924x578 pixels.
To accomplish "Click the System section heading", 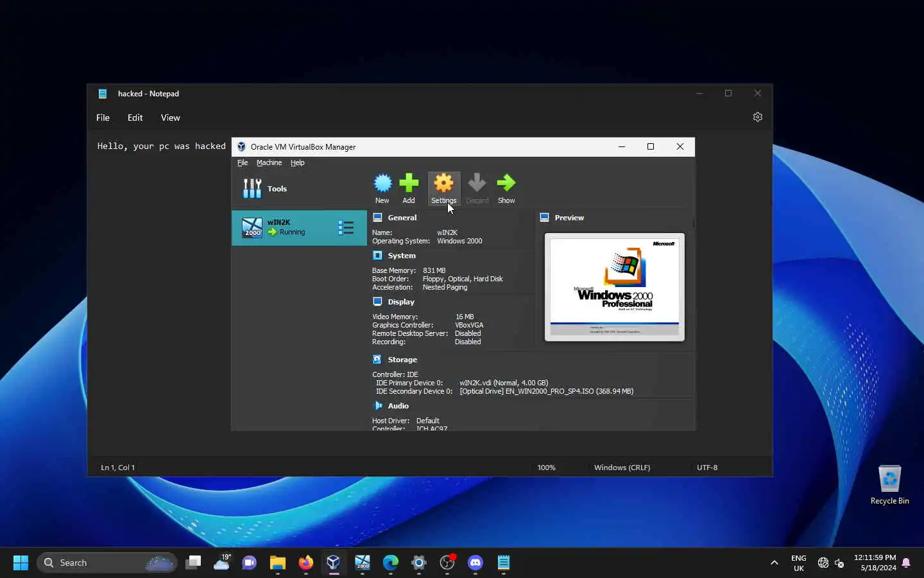I will pos(402,256).
